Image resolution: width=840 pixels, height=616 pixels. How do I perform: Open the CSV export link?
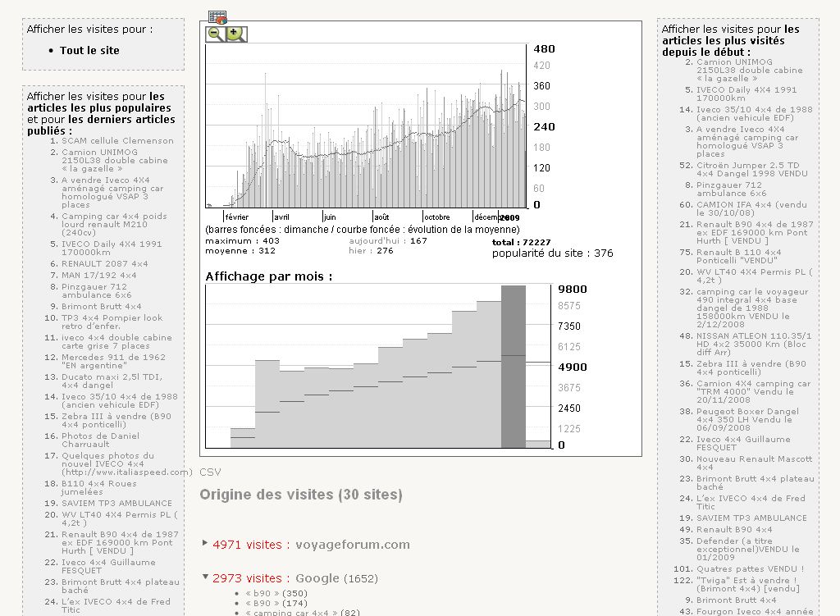click(x=210, y=472)
